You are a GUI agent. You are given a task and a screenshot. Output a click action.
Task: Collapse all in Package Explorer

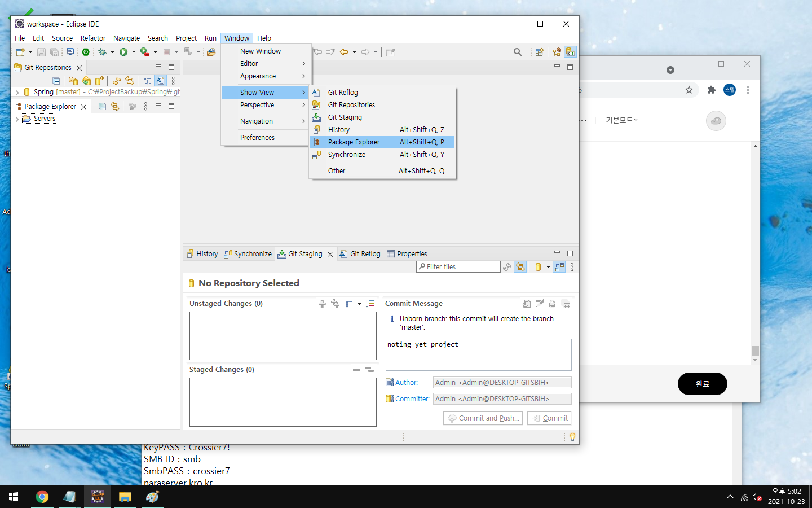102,106
